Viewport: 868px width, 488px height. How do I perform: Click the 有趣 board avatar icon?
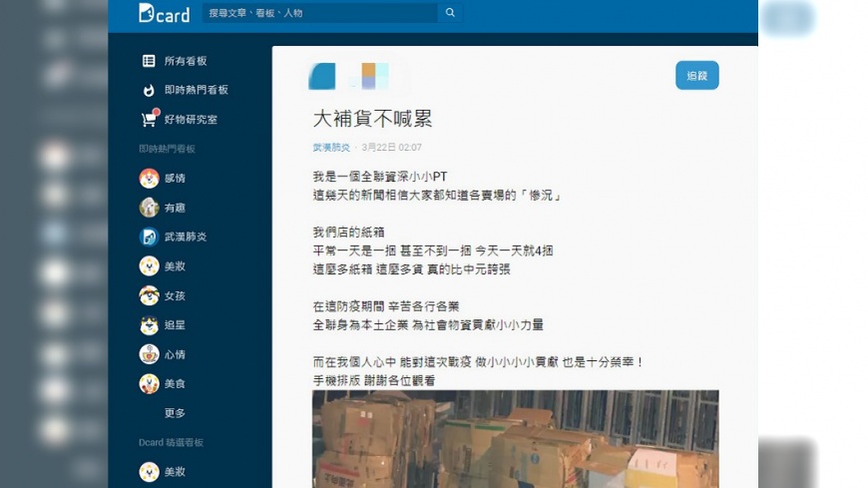pos(149,208)
